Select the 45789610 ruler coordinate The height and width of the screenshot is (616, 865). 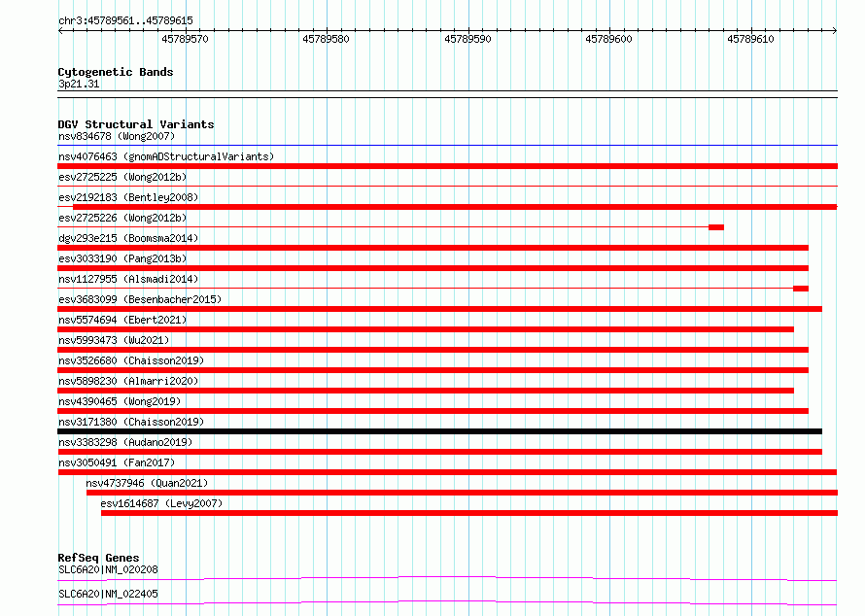tap(751, 39)
